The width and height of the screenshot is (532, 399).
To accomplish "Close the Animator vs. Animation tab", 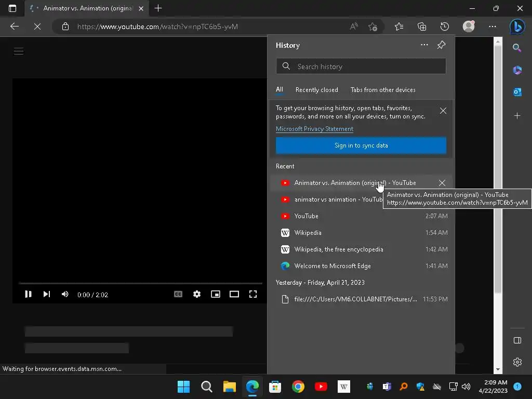I will point(141,8).
